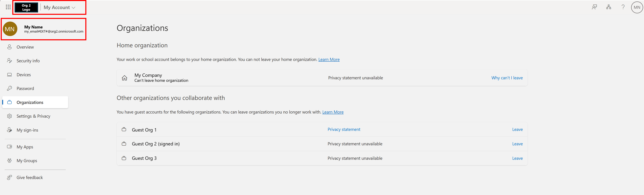644x195 pixels.
Task: Expand the My Account dropdown
Action: pyautogui.click(x=60, y=7)
